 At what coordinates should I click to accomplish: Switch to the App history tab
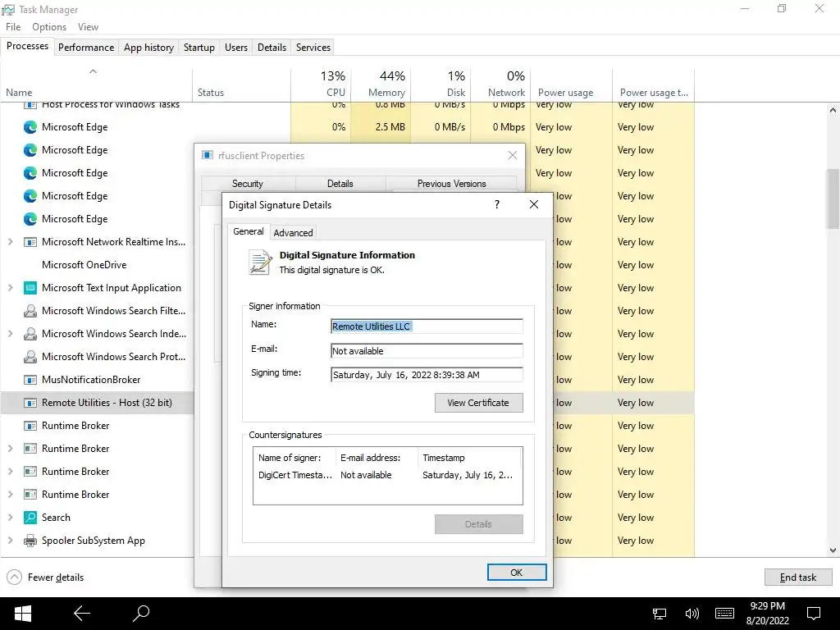[149, 47]
